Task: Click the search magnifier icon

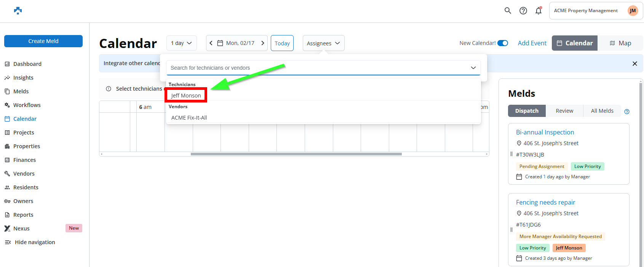Action: pyautogui.click(x=508, y=11)
